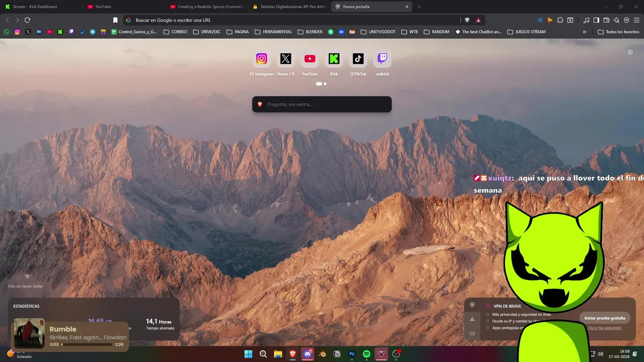This screenshot has height=362, width=644.
Task: Open the TikTok shortcut tile
Action: coord(358,59)
